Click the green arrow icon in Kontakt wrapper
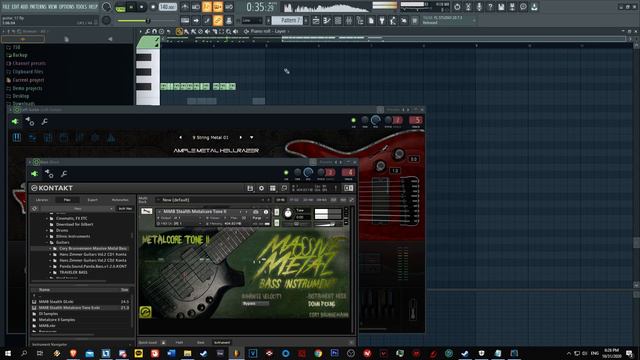The image size is (640, 360). [34, 174]
